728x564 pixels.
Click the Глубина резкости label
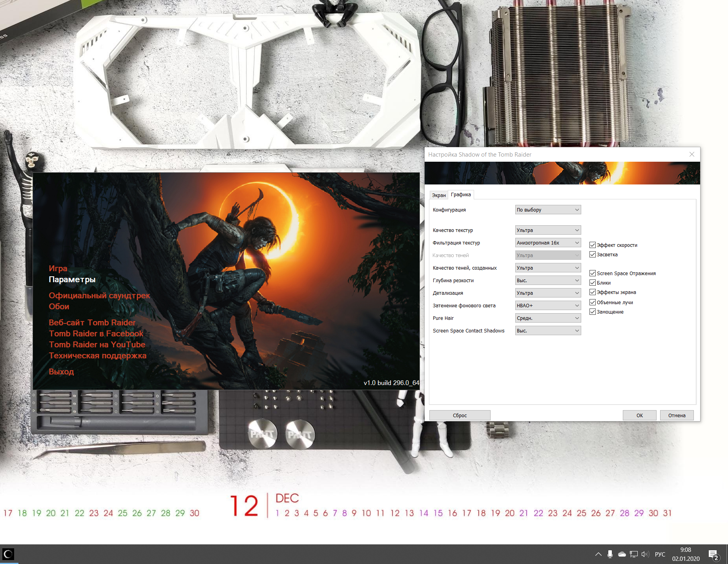click(x=453, y=281)
